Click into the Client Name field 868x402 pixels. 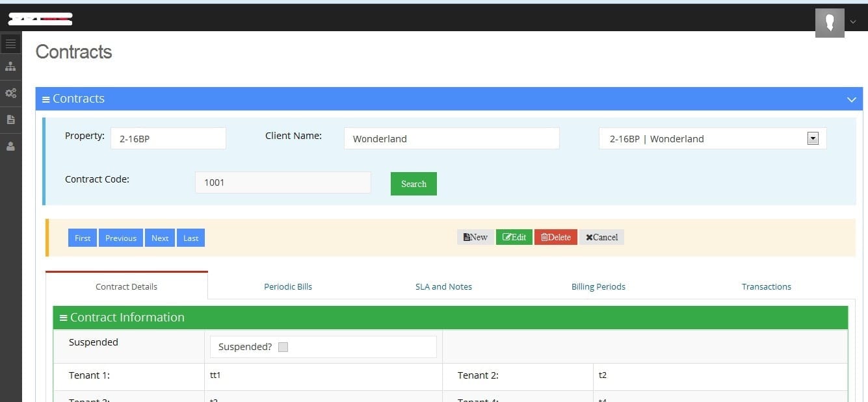(451, 138)
